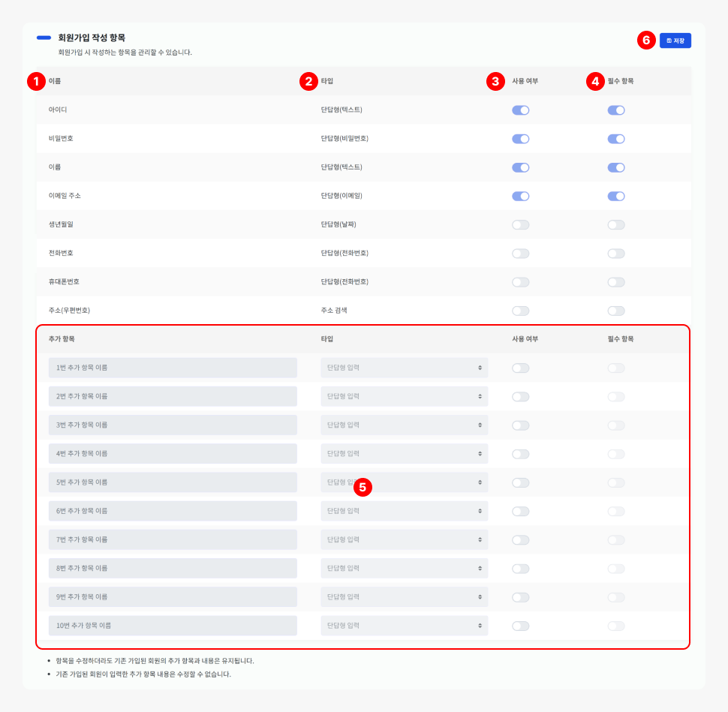Turn on 전화번호 사용 여부 switch
The image size is (728, 712).
click(520, 254)
